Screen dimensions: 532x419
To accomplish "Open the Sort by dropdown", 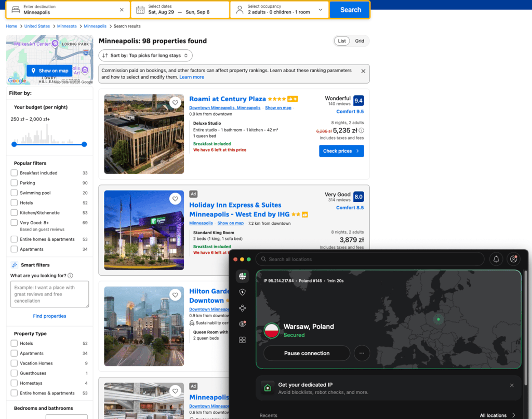I will [145, 56].
